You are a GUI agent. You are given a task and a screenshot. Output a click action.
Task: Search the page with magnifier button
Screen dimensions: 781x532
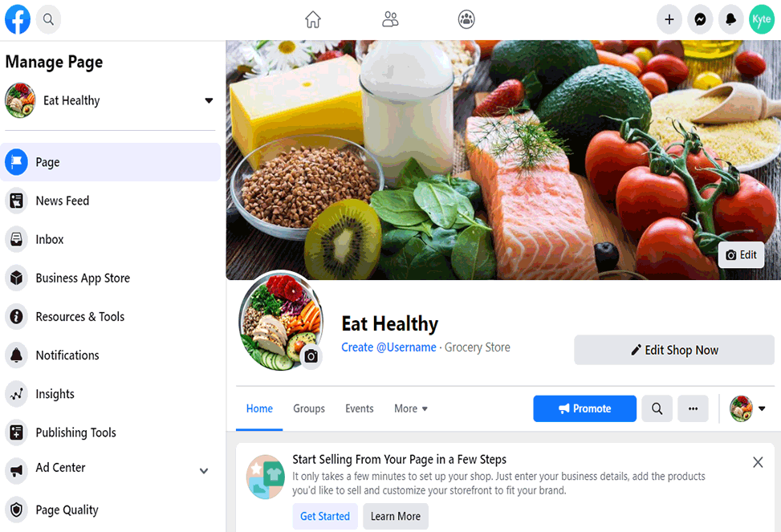[657, 408]
